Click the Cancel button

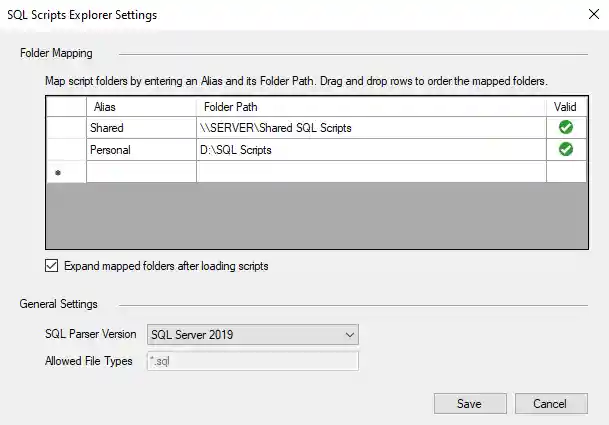(550, 404)
